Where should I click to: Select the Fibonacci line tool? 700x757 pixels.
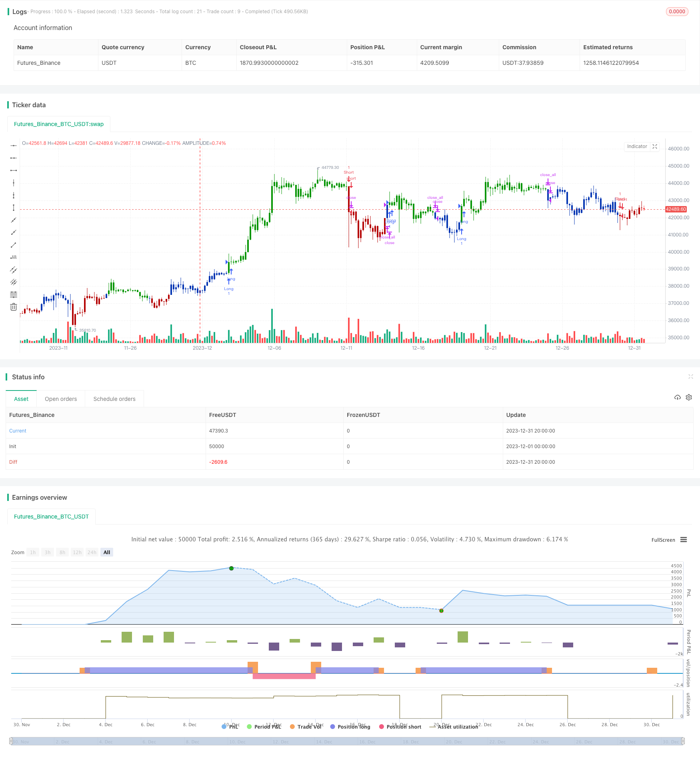point(14,294)
